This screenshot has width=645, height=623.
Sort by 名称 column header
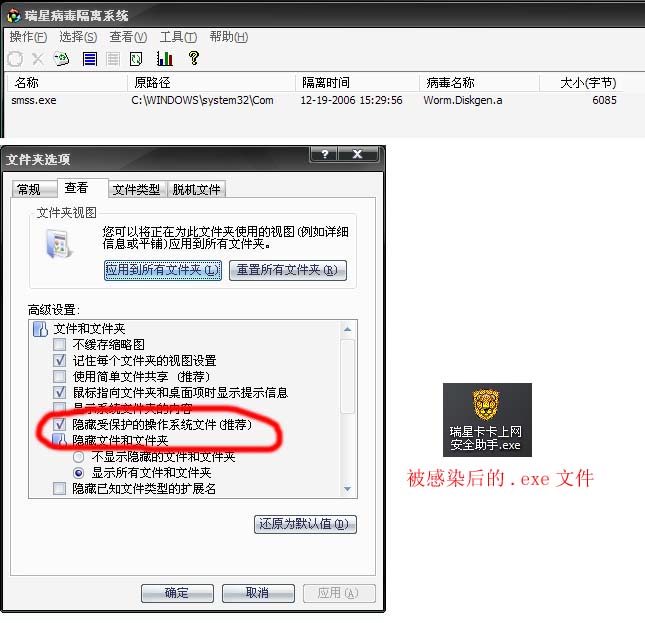[67, 83]
